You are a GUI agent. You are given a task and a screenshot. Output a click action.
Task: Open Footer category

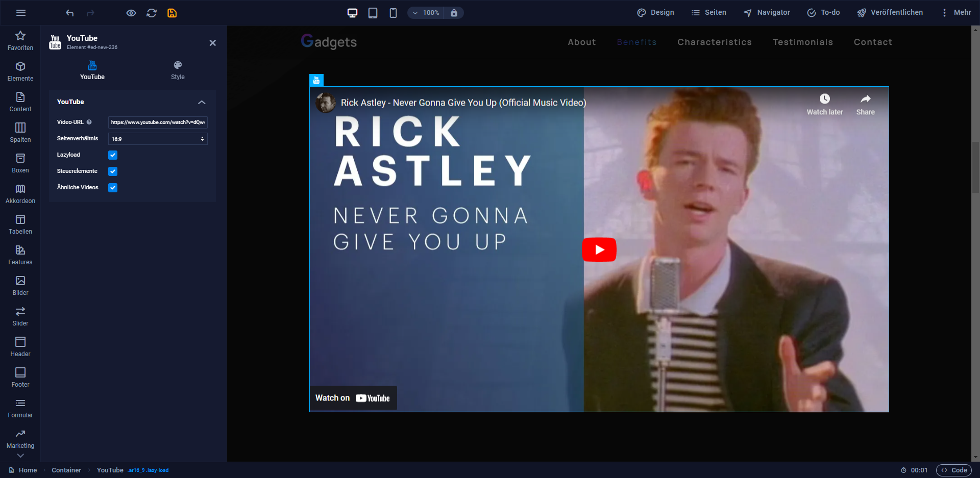click(x=20, y=378)
